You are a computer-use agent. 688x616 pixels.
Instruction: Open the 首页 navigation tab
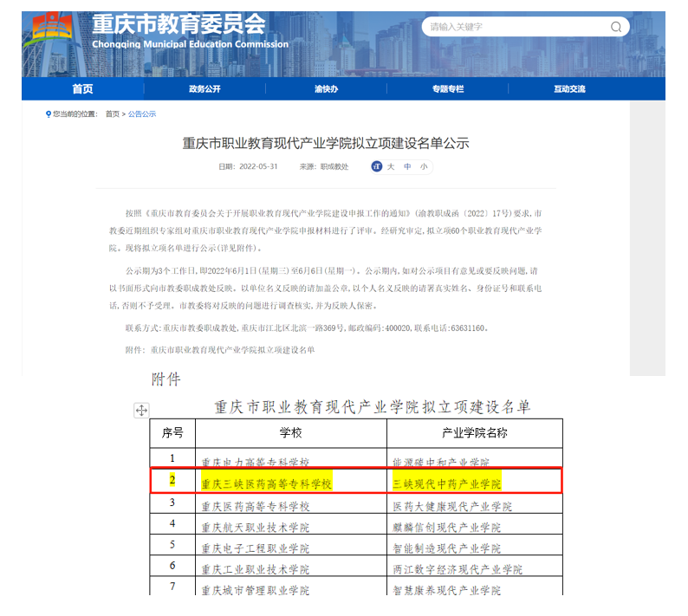pos(82,89)
